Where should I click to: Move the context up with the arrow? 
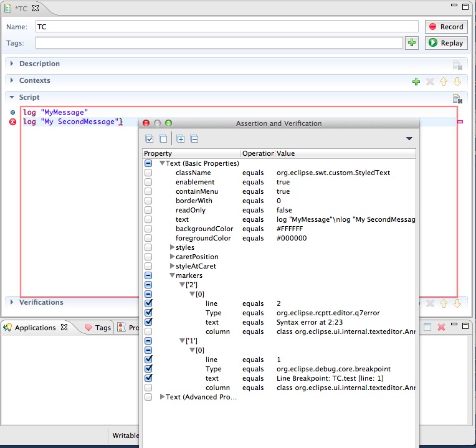(444, 82)
